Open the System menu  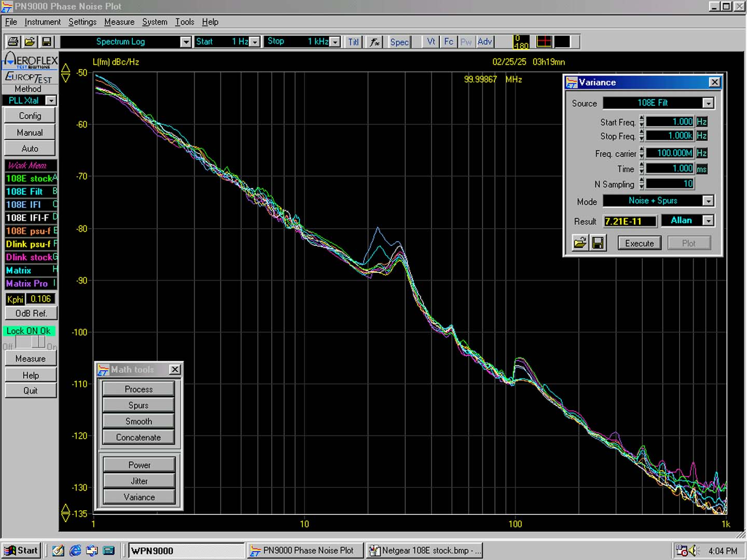(155, 22)
